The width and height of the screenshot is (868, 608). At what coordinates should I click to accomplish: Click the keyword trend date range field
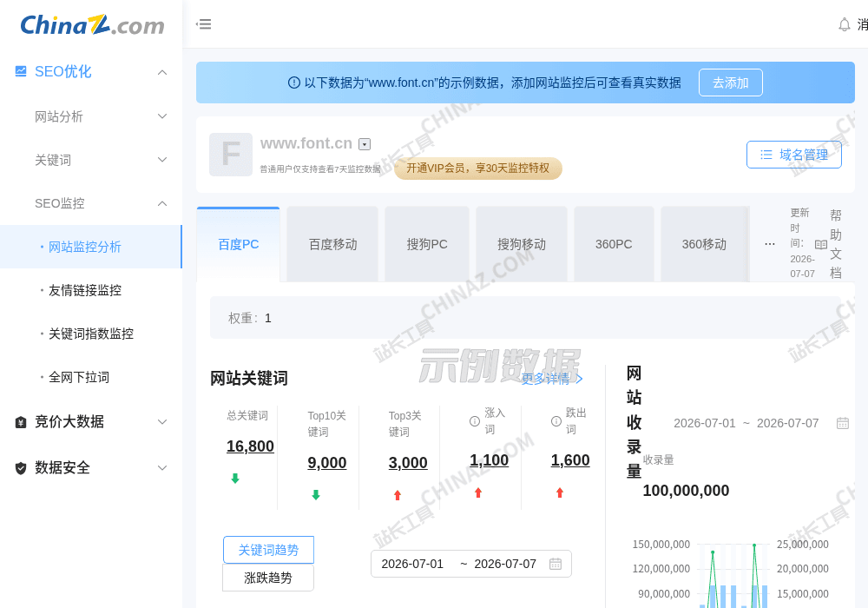pyautogui.click(x=471, y=564)
